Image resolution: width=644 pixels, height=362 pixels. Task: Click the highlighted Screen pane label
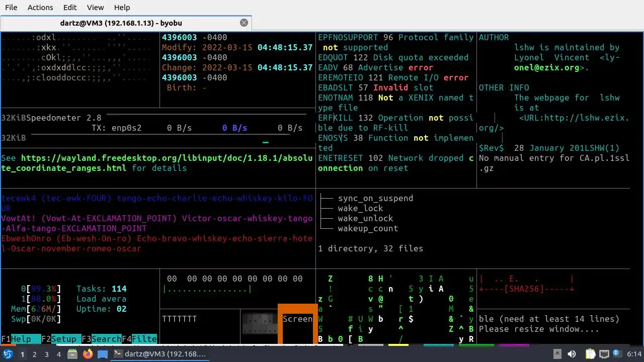(x=297, y=319)
